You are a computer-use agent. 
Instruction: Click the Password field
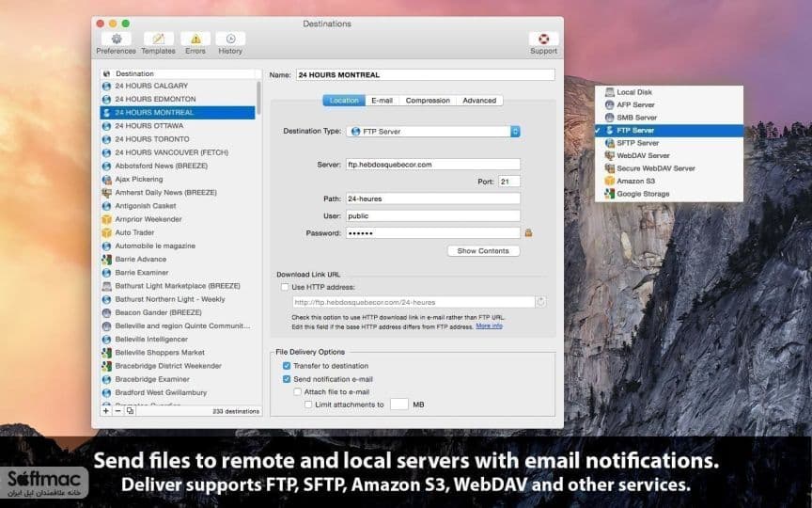tap(433, 233)
